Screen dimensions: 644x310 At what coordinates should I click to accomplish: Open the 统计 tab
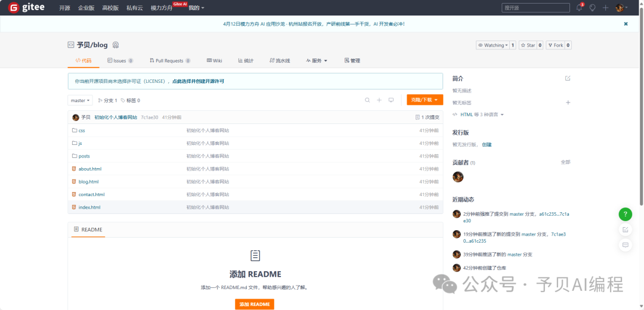tap(246, 61)
